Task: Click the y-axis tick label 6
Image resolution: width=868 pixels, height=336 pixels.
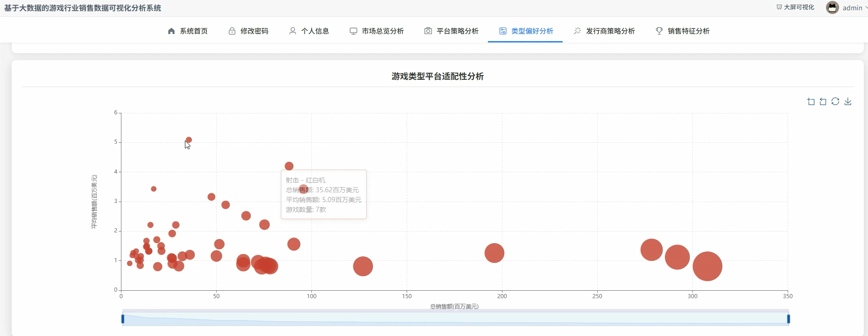Action: click(x=116, y=112)
